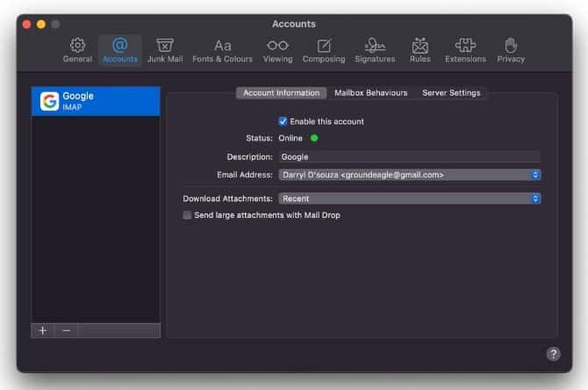Switch to the Mailbox Behaviours tab
The width and height of the screenshot is (588, 390).
tap(370, 93)
